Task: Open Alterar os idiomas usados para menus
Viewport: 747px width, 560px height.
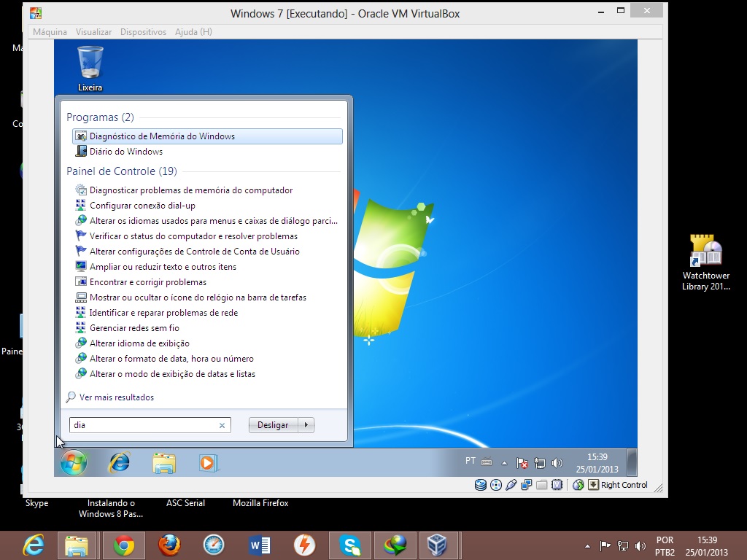Action: [x=206, y=220]
